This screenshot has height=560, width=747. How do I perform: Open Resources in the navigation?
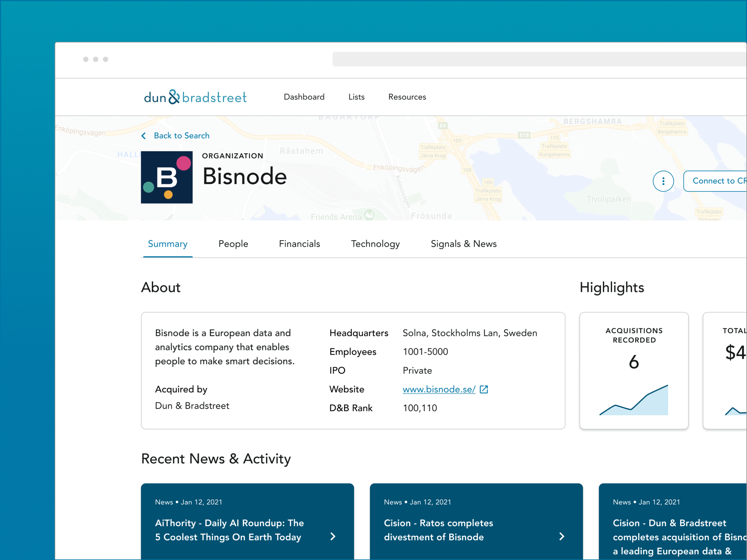[x=407, y=97]
